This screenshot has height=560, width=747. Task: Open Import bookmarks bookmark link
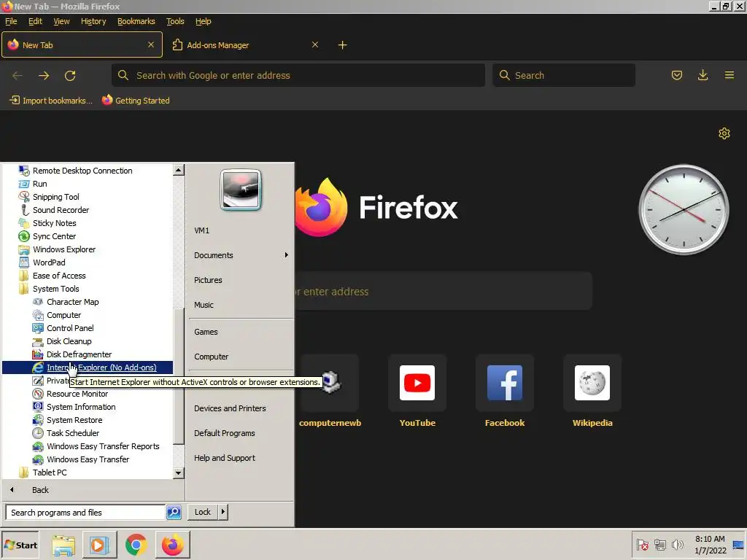(51, 101)
